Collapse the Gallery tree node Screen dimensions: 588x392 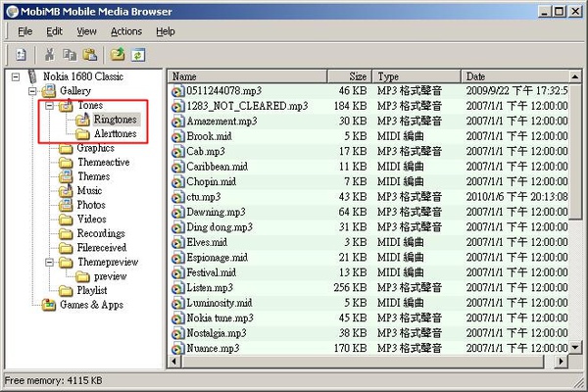(32, 91)
